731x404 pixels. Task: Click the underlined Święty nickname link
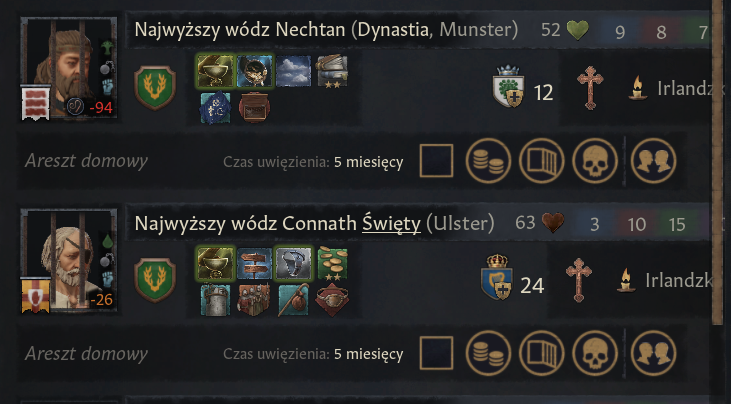[x=391, y=224]
